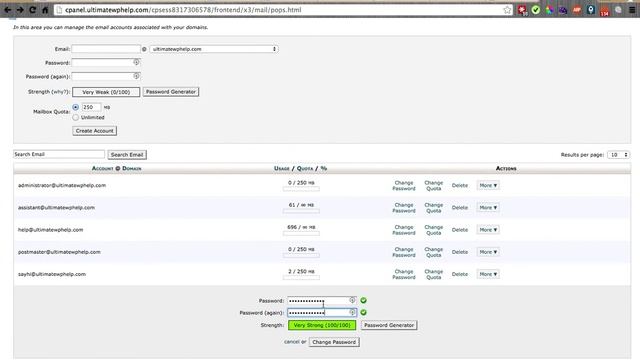640x360 pixels.
Task: Click usage bar under 696 / ∞ MB
Action: (301, 233)
